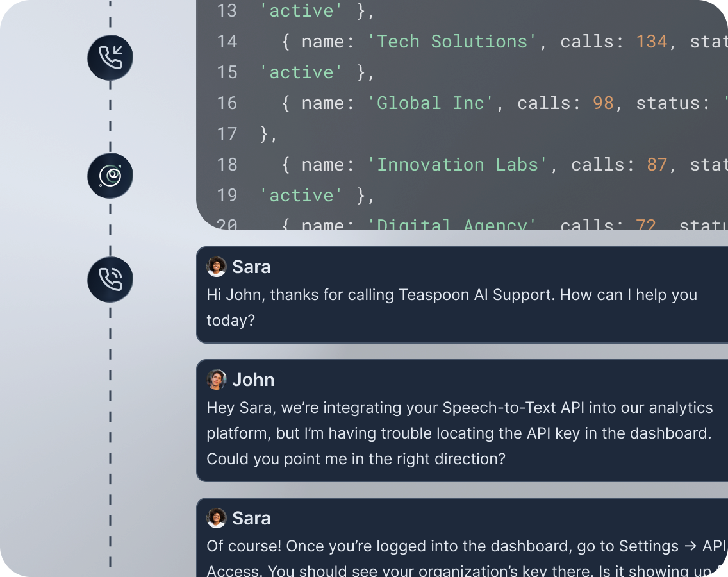Select the call recording icon

pyautogui.click(x=110, y=174)
